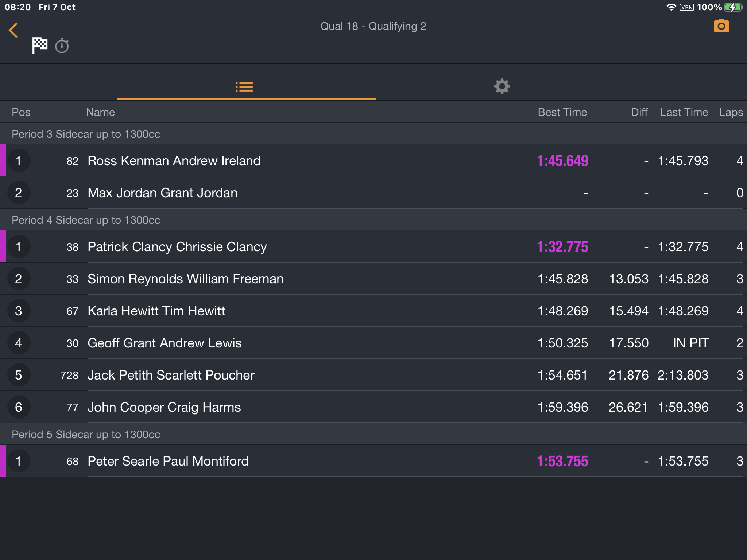The image size is (747, 560).
Task: Open Geoff Grant Andrew Lewis row
Action: 373,343
